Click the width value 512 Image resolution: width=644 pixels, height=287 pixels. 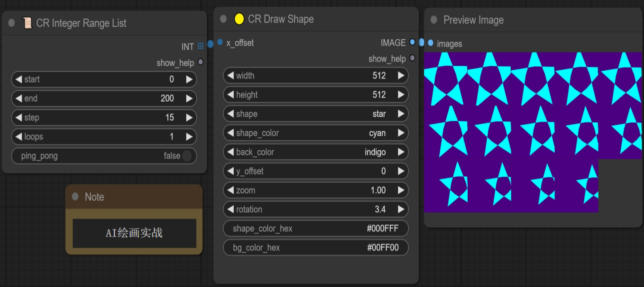tap(379, 75)
